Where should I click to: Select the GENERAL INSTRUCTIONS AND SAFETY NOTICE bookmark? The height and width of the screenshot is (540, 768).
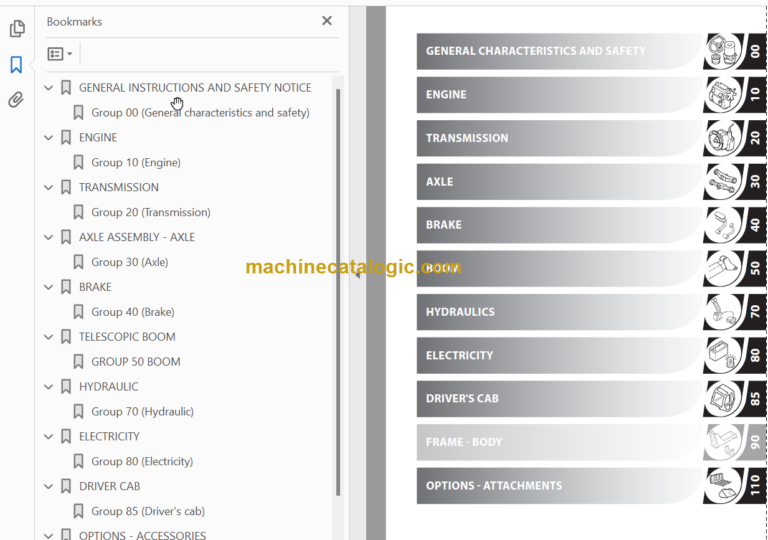[195, 88]
